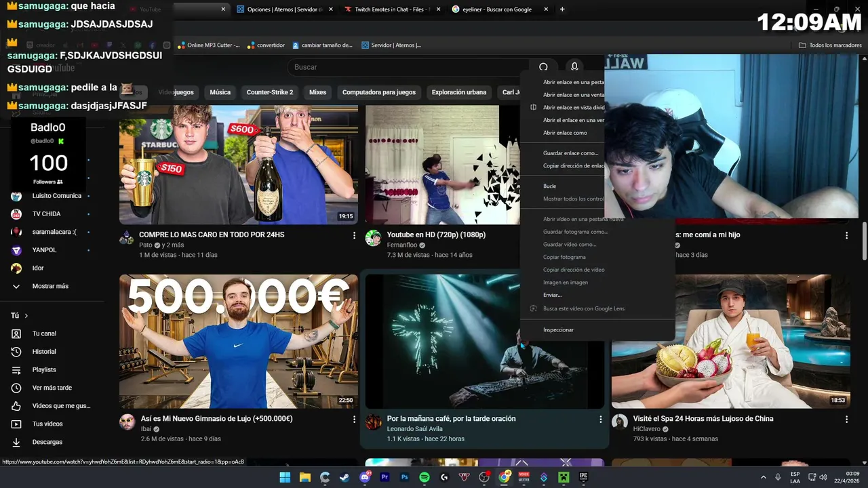The height and width of the screenshot is (488, 868).
Task: Open Tus videos in the sidebar
Action: click(x=47, y=424)
